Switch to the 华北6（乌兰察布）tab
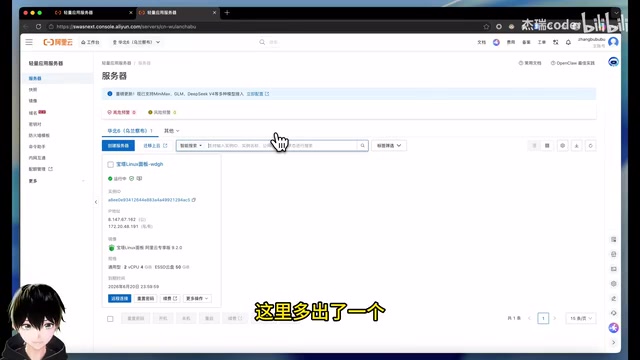This screenshot has width=640, height=360. click(x=130, y=131)
